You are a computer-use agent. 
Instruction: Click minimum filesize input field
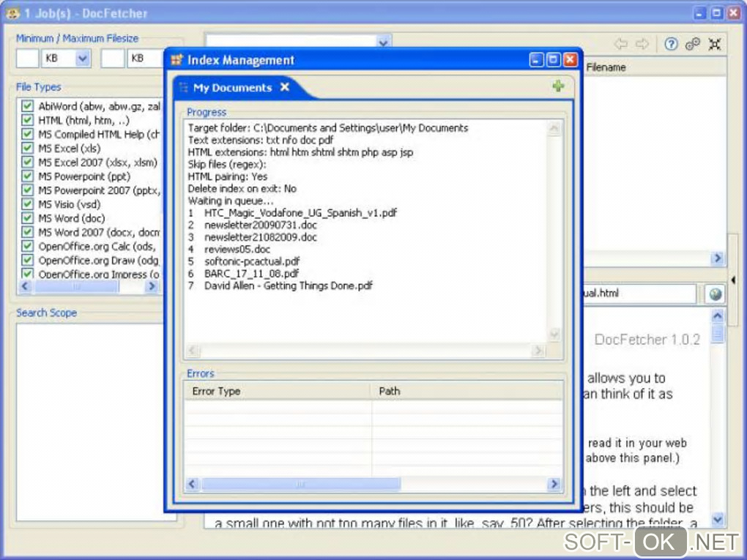(27, 58)
